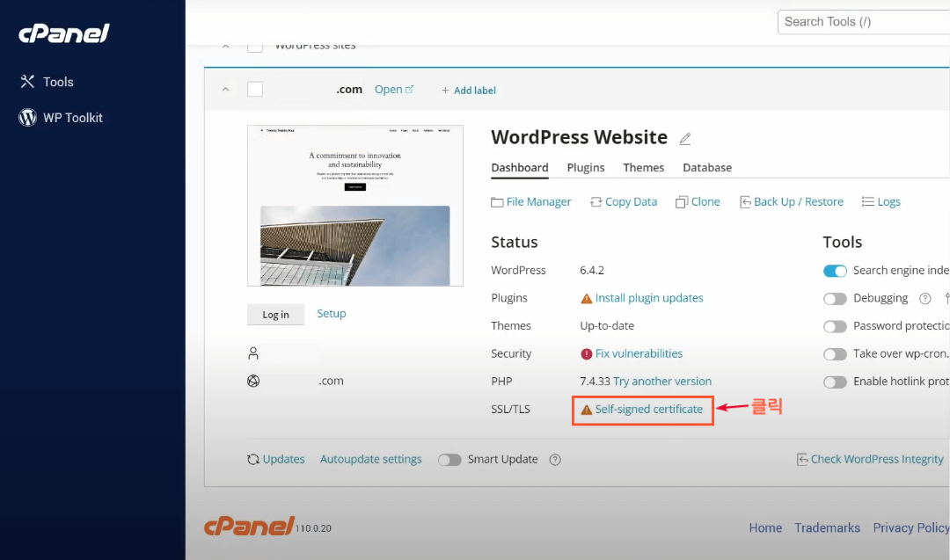Click the Copy Data sync icon
This screenshot has height=560, width=950.
point(596,201)
